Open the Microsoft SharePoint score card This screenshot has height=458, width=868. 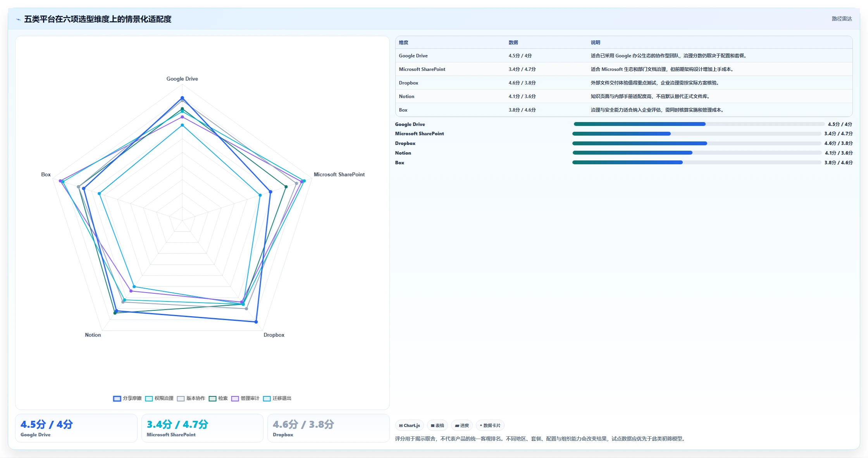click(202, 428)
